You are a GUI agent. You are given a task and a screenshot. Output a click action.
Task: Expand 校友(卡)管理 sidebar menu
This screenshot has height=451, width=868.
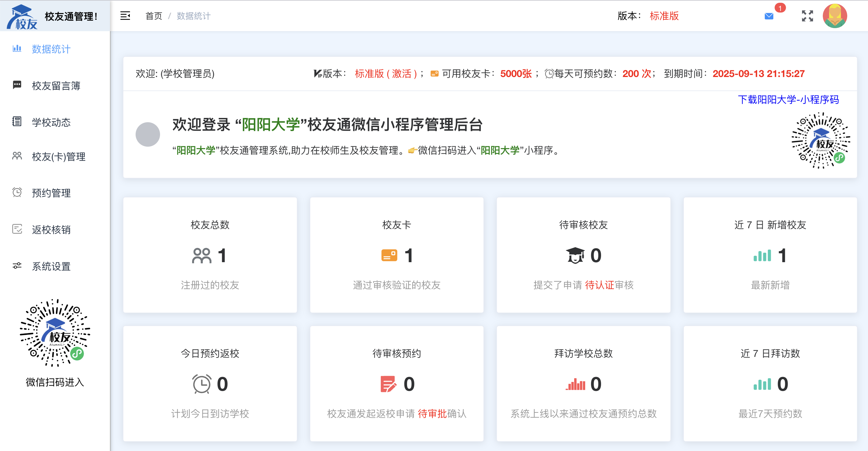tap(58, 157)
